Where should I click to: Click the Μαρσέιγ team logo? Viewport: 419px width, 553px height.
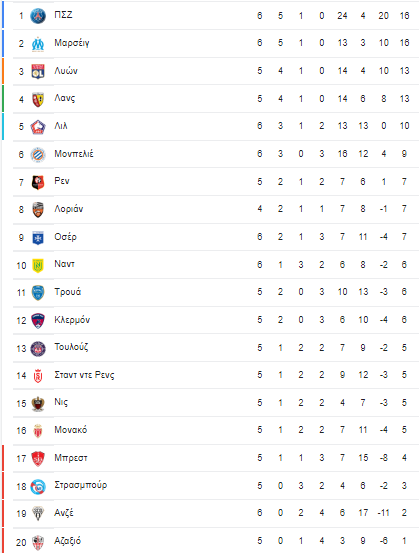38,44
